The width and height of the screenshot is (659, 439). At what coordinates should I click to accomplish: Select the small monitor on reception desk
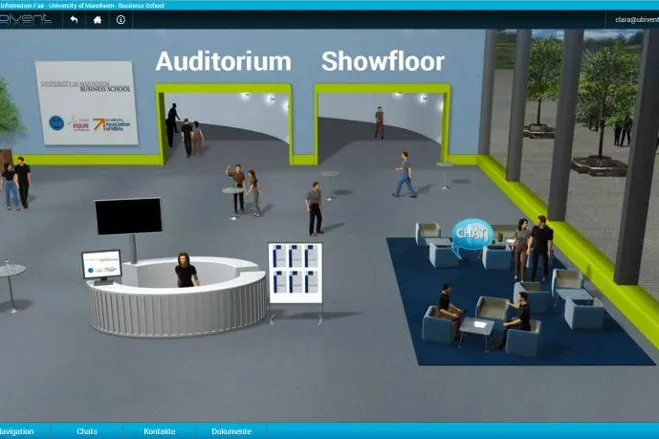click(x=102, y=266)
